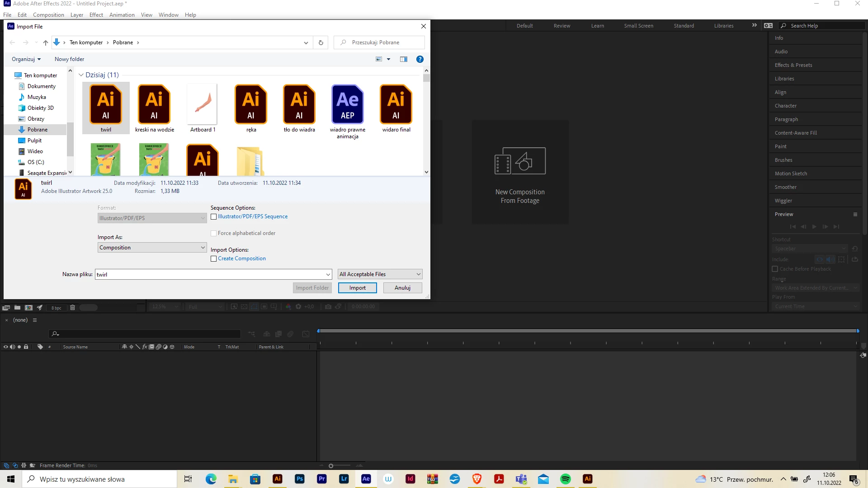The height and width of the screenshot is (488, 868).
Task: Check the Create Composition option
Action: coord(214,259)
